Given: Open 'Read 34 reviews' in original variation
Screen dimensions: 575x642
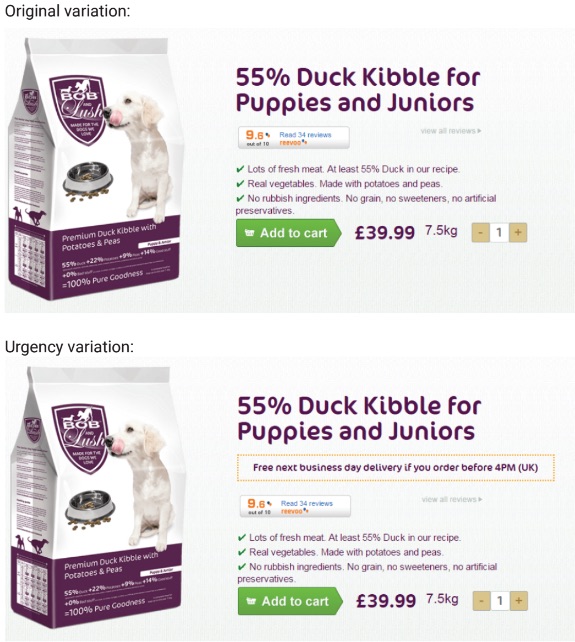Looking at the screenshot, I should (305, 135).
